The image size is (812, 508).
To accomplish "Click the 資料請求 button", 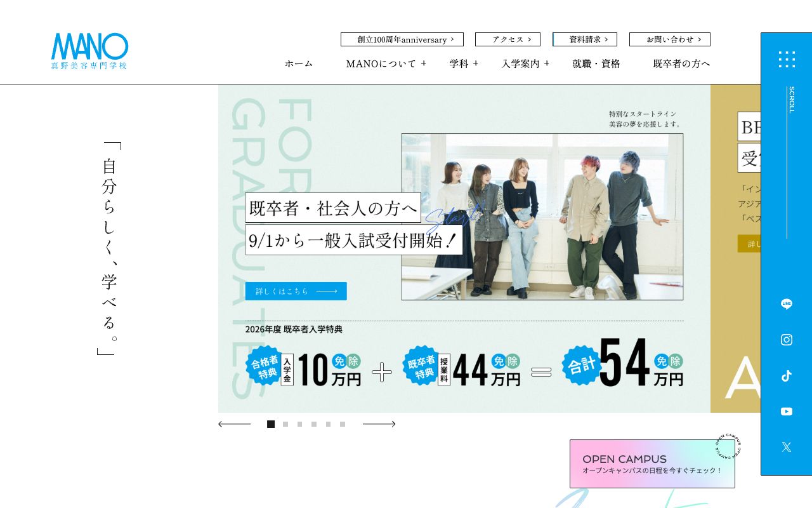I will pos(585,39).
